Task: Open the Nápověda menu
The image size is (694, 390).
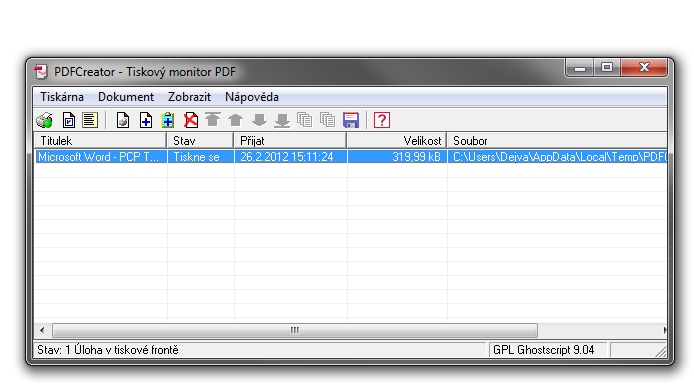Action: coord(252,97)
